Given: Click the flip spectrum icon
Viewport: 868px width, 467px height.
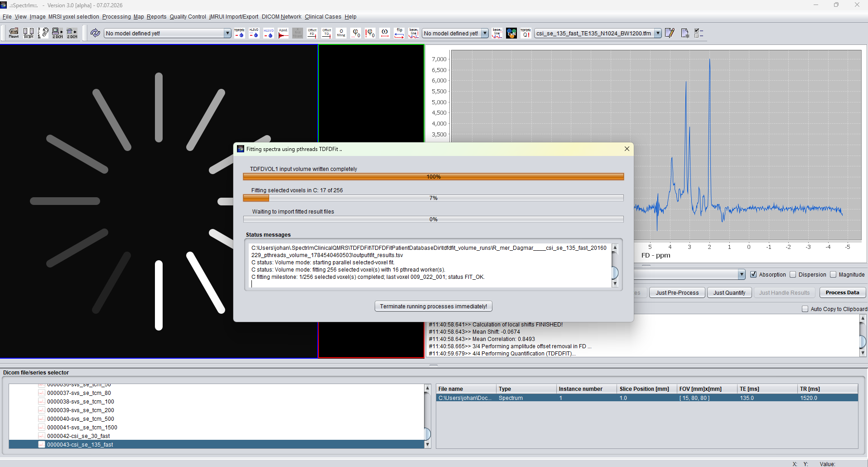Looking at the screenshot, I should [x=399, y=33].
